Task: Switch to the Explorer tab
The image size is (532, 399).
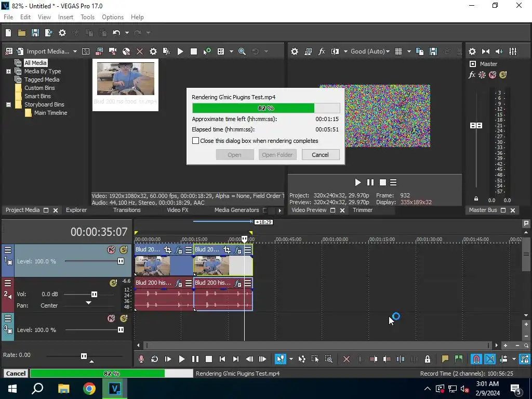Action: click(x=76, y=210)
